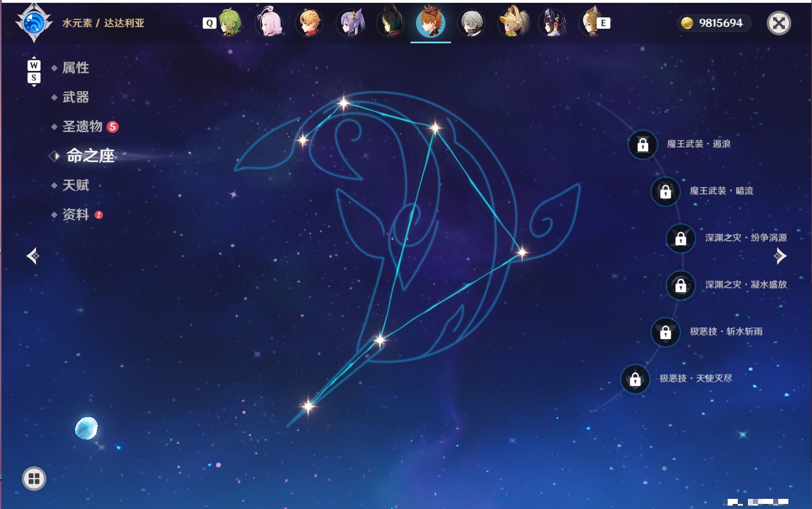Open the locked 魔王武装·暗流 constellation node
The height and width of the screenshot is (509, 812).
point(665,191)
